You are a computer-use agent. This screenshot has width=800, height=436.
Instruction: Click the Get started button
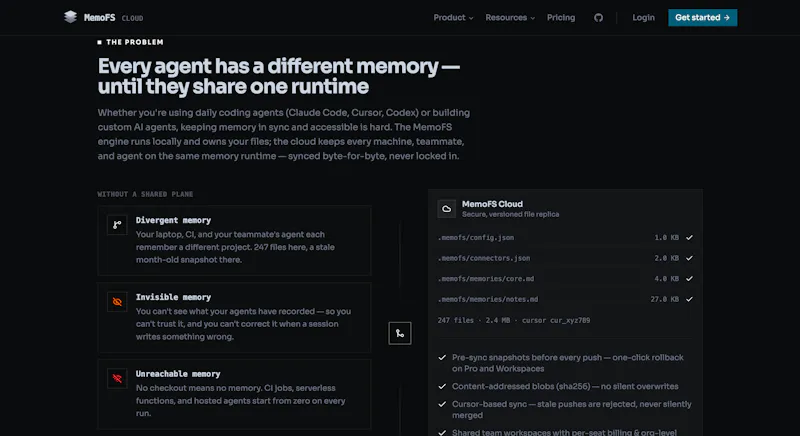coord(703,18)
